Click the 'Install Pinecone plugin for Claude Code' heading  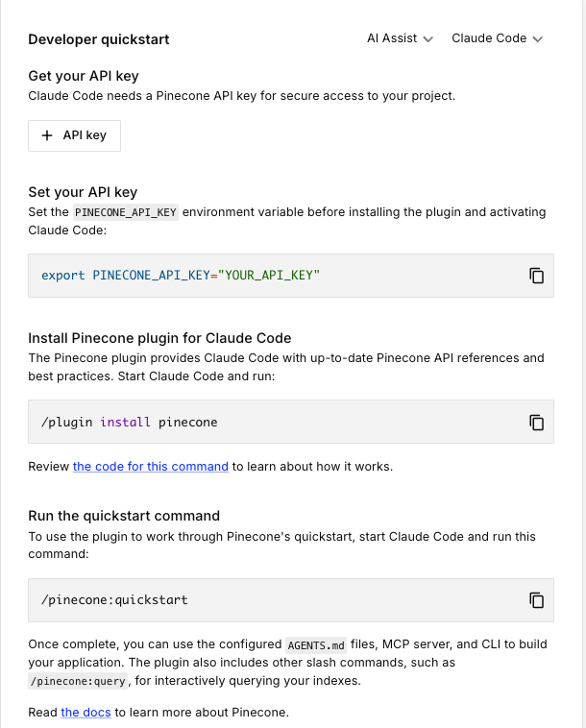(x=159, y=338)
